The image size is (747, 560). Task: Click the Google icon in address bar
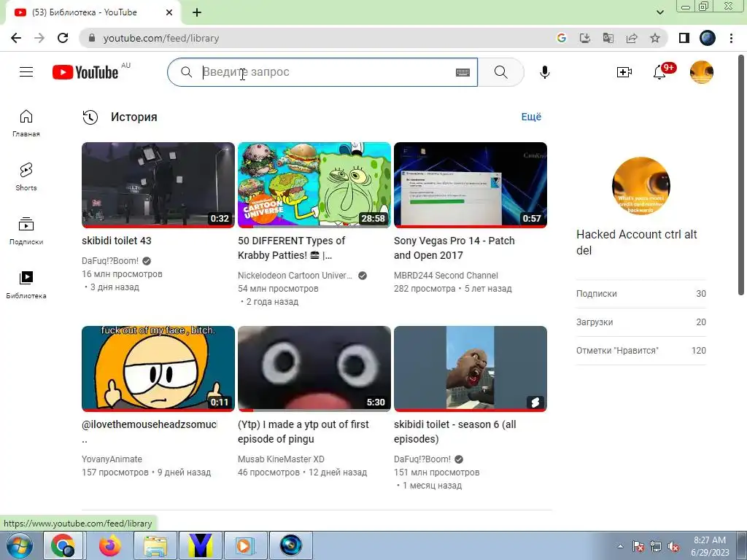(x=562, y=38)
